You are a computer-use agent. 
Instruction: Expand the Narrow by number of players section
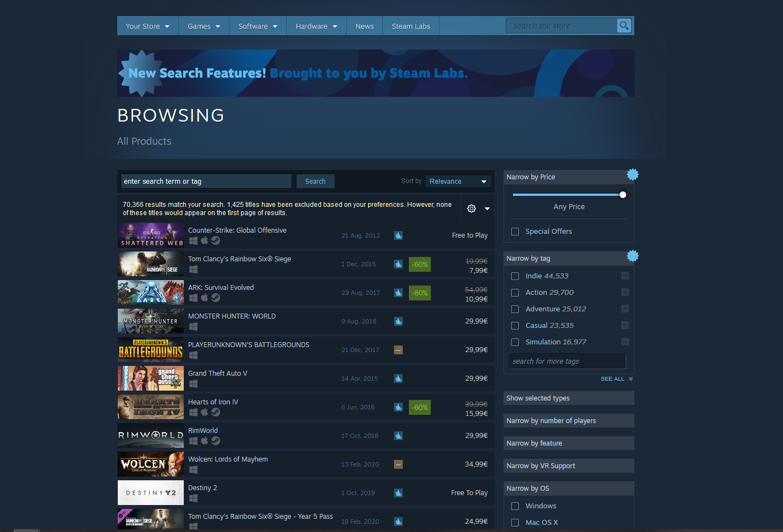coord(569,421)
